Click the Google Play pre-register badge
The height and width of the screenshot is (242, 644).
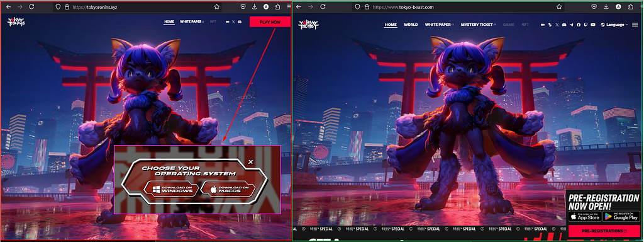click(621, 216)
